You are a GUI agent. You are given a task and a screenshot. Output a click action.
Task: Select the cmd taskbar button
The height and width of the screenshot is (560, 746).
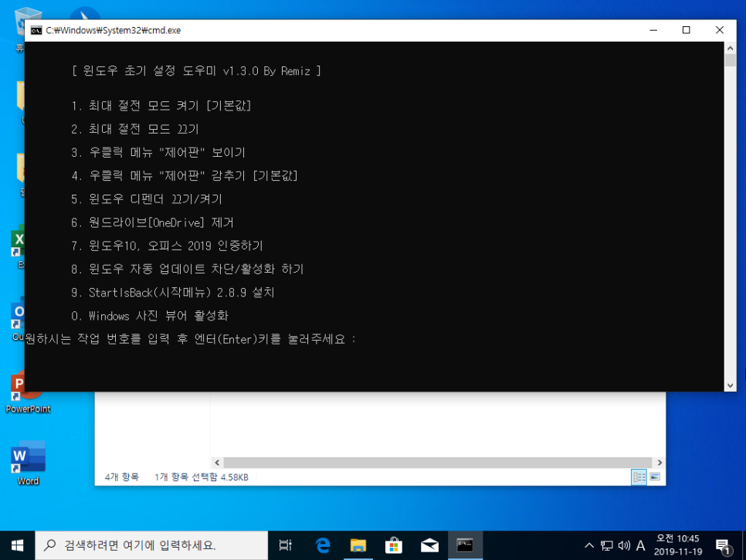pos(465,545)
